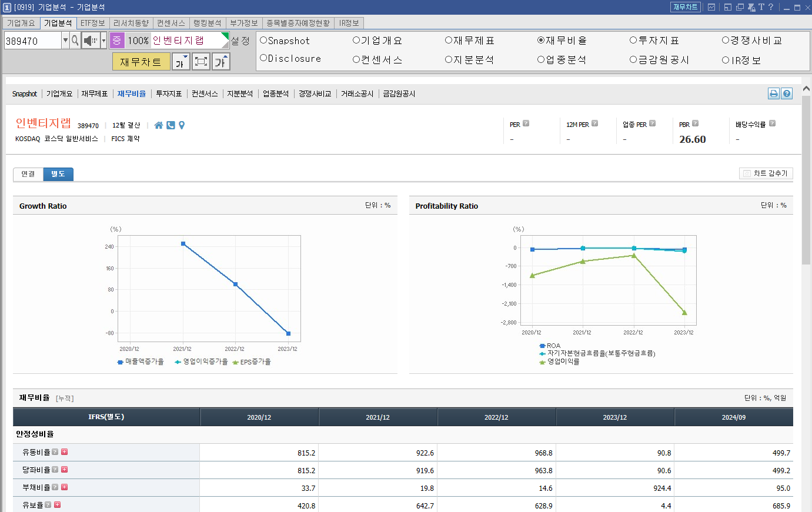Expand the red plus next to 부채비율
812x512 pixels.
click(64, 487)
